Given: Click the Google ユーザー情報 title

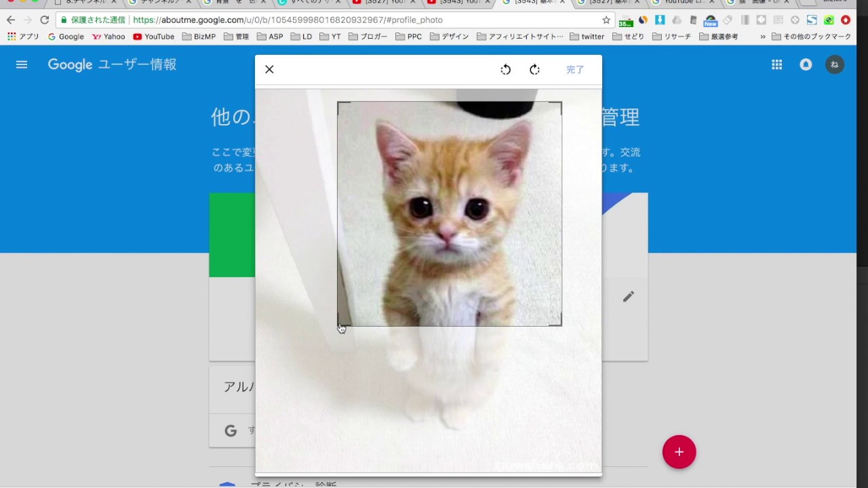Looking at the screenshot, I should 112,64.
